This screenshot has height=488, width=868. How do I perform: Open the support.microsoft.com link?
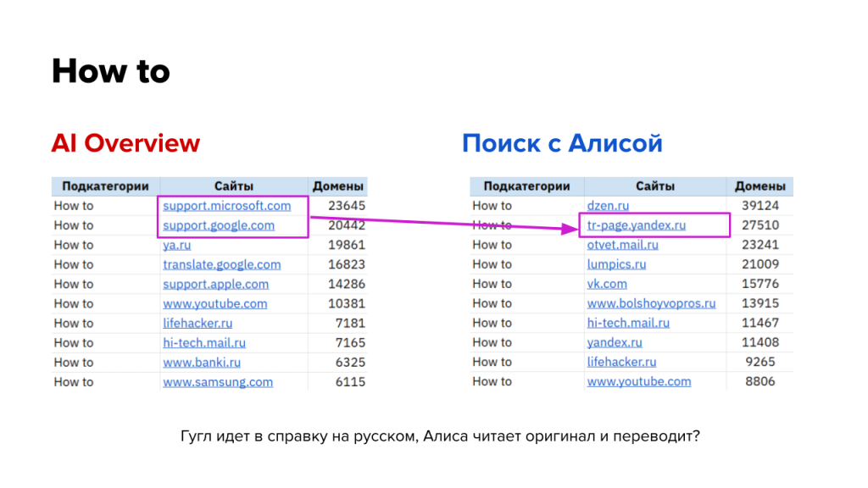(x=226, y=206)
